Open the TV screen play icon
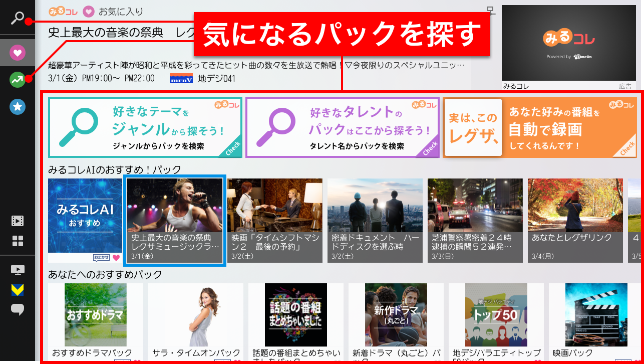 [x=18, y=270]
